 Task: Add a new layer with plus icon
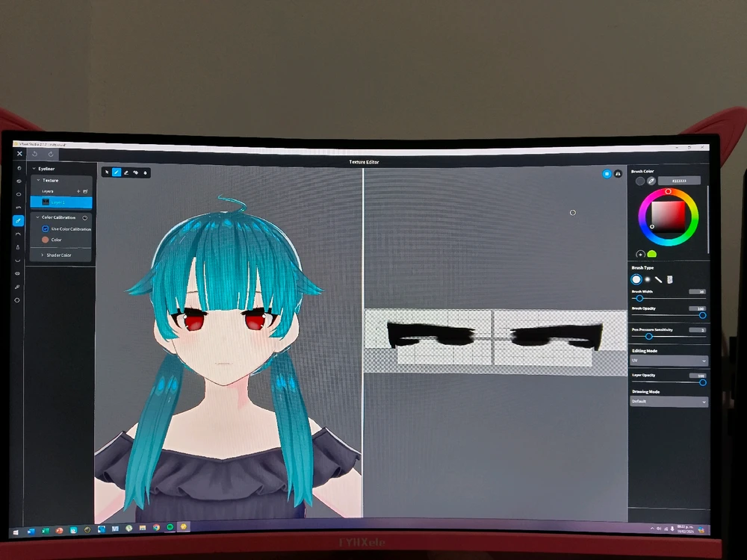click(x=78, y=191)
